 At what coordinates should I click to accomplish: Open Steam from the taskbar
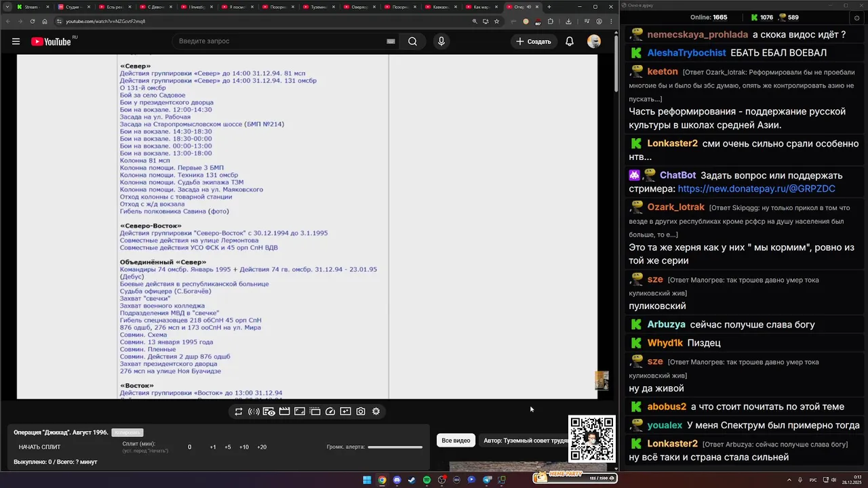[412, 480]
